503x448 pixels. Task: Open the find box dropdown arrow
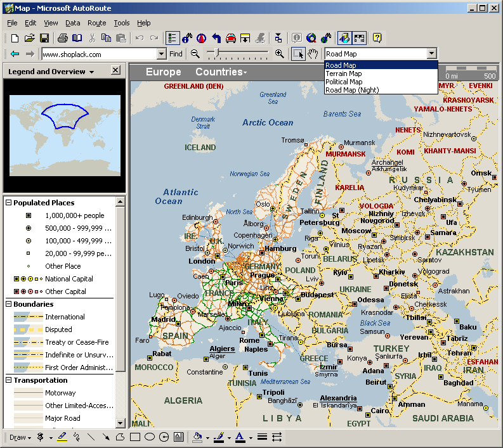point(162,54)
